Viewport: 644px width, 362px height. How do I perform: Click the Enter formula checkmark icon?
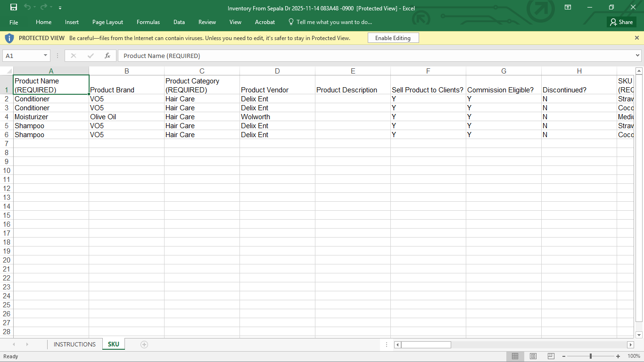point(91,56)
